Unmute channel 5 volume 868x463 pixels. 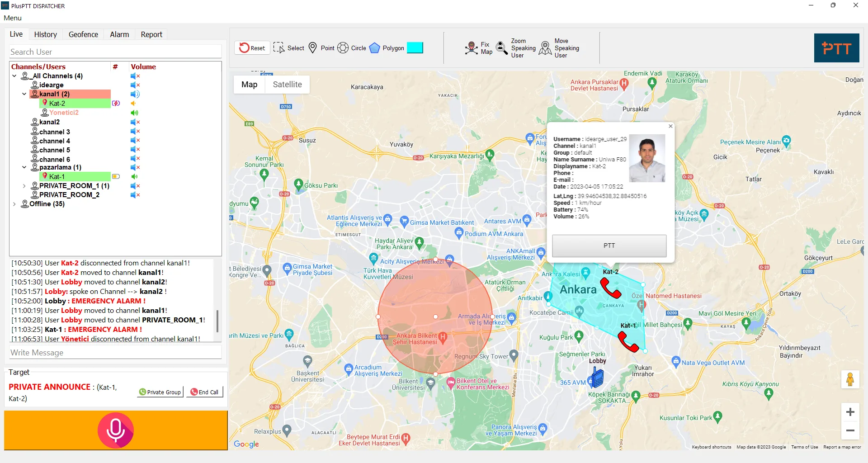tap(135, 149)
